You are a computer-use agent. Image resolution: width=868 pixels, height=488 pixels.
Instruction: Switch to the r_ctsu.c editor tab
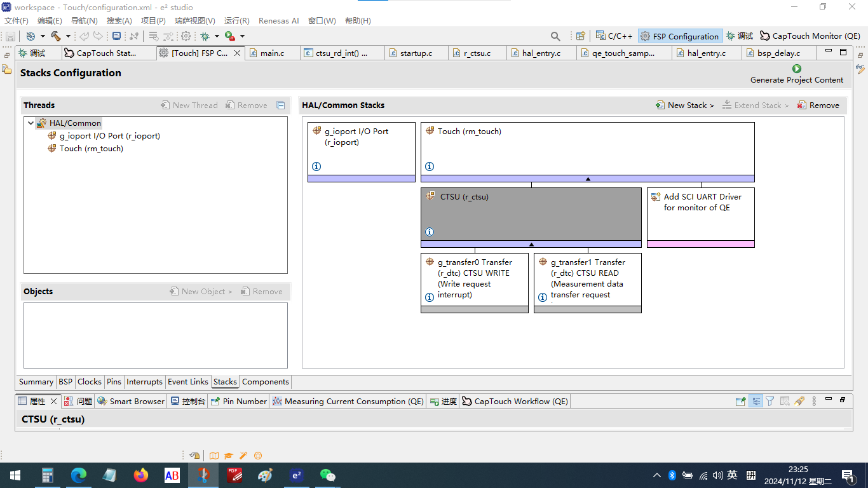coord(477,53)
